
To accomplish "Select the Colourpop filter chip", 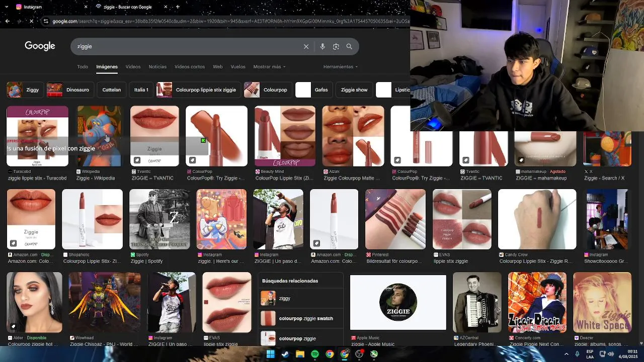I will (x=267, y=90).
